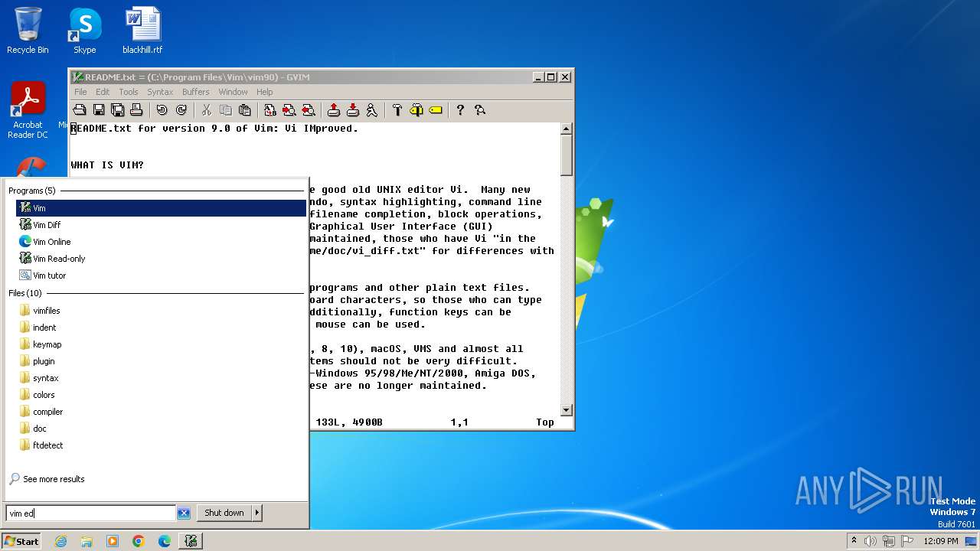The height and width of the screenshot is (551, 980).
Task: Select Vim Diff in search results
Action: pos(161,225)
